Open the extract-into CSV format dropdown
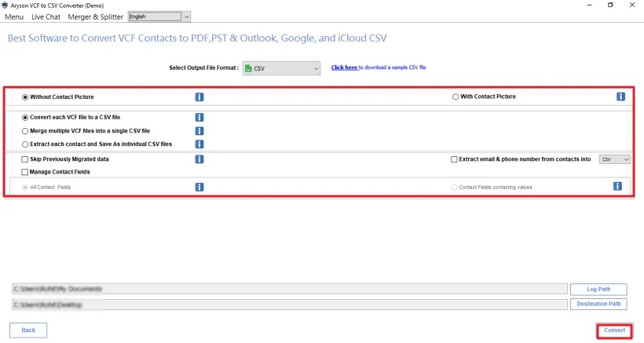 pos(614,159)
